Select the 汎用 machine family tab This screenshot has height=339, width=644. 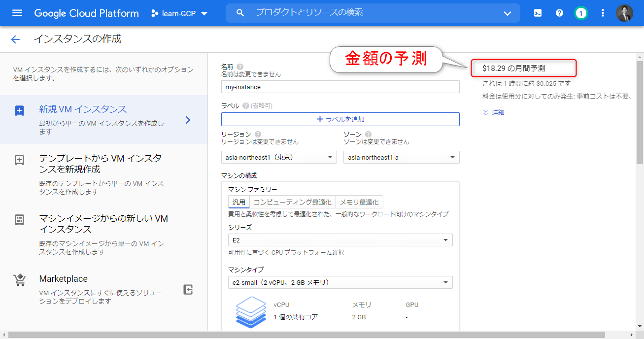point(239,202)
